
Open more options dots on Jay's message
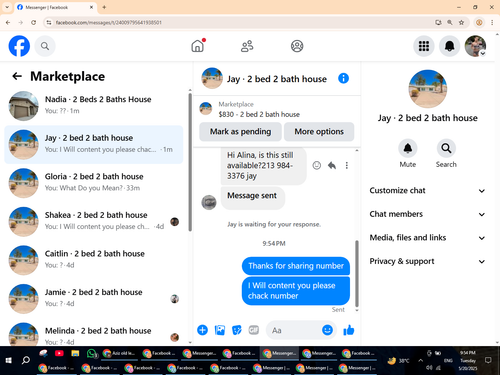[x=347, y=165]
